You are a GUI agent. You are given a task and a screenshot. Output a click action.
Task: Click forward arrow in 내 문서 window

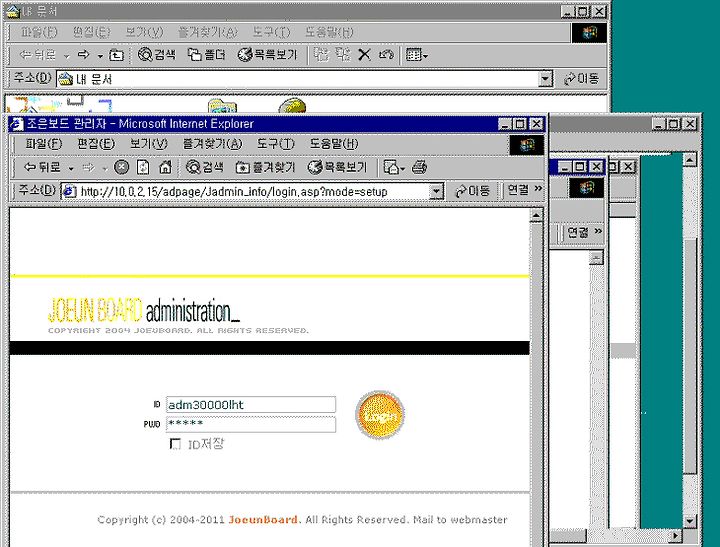tap(83, 56)
